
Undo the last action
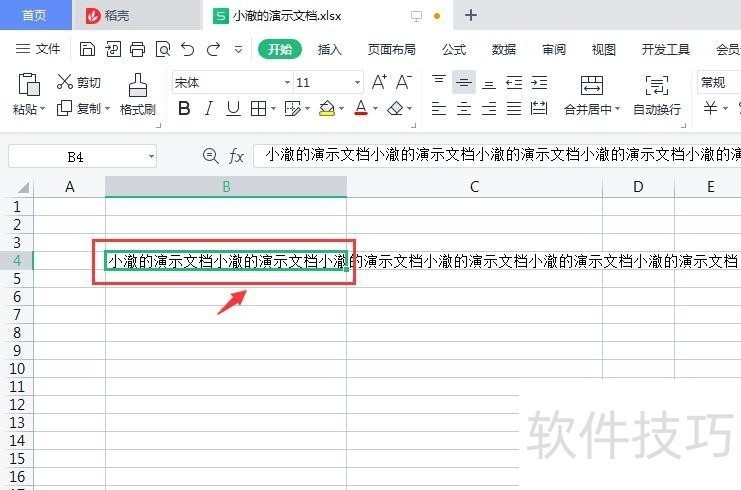click(x=188, y=49)
